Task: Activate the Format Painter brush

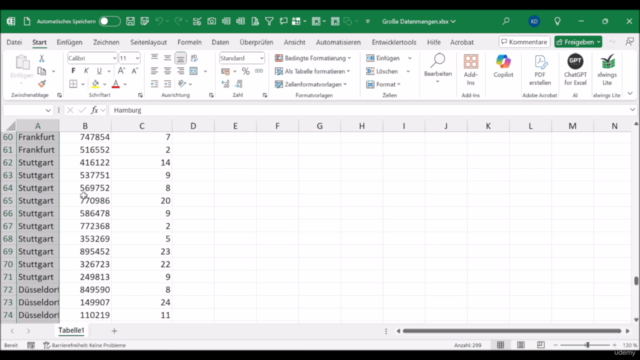Action: (x=42, y=84)
